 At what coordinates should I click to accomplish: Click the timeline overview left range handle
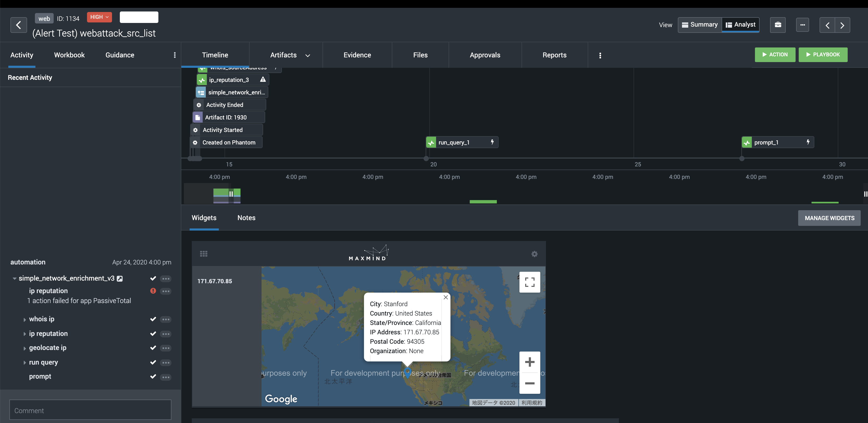[231, 194]
